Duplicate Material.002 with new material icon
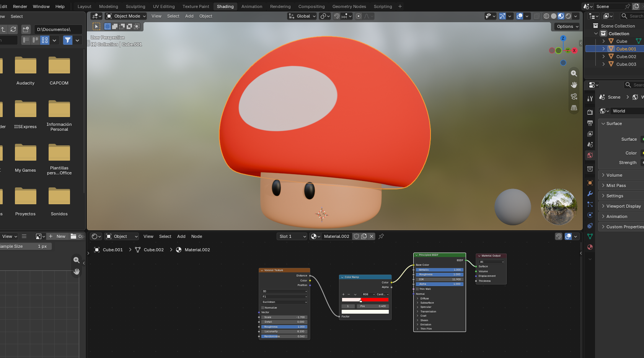This screenshot has width=644, height=358. pos(364,236)
